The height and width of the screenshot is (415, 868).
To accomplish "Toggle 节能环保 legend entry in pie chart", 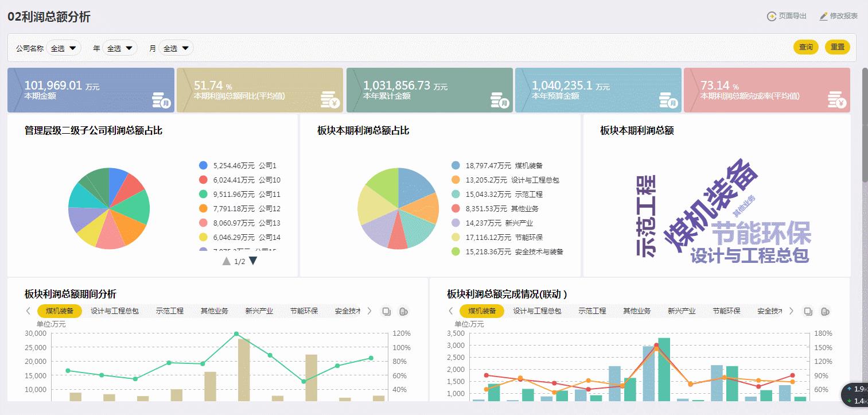I will tap(497, 237).
